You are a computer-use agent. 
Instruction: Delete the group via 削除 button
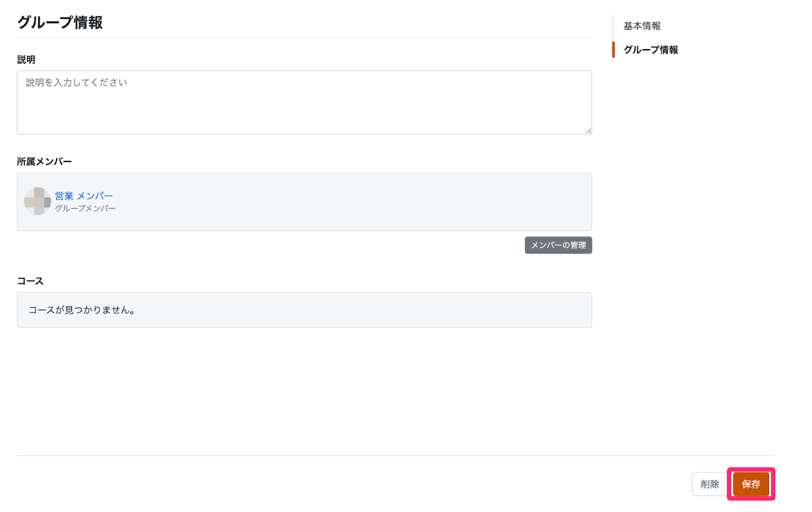[710, 484]
